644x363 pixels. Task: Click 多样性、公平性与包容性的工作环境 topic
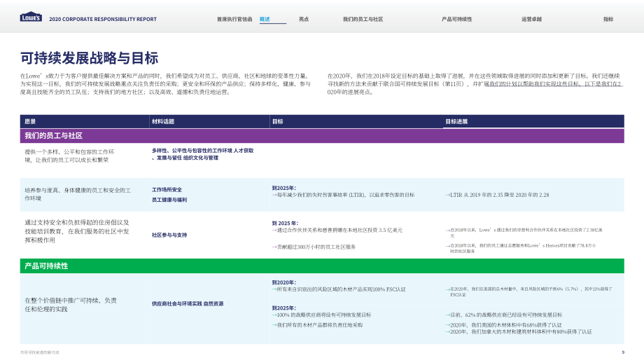(192, 151)
